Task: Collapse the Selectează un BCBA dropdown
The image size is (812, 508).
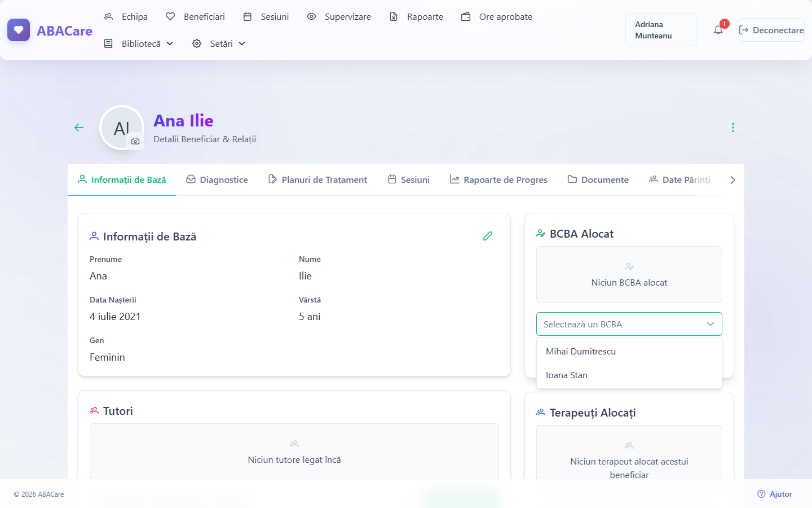Action: (x=629, y=324)
